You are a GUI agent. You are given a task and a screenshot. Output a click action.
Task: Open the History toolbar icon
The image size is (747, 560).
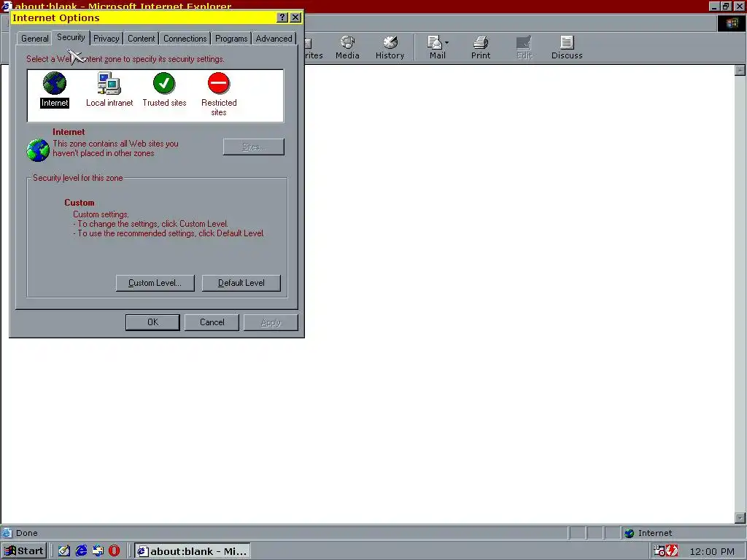coord(390,43)
